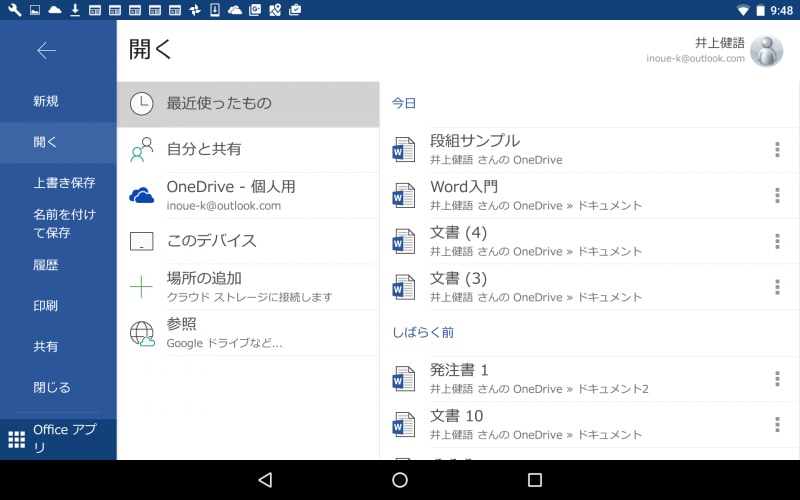Screen dimensions: 800x500
Task: Tap the Android recent apps square
Action: pos(535,480)
